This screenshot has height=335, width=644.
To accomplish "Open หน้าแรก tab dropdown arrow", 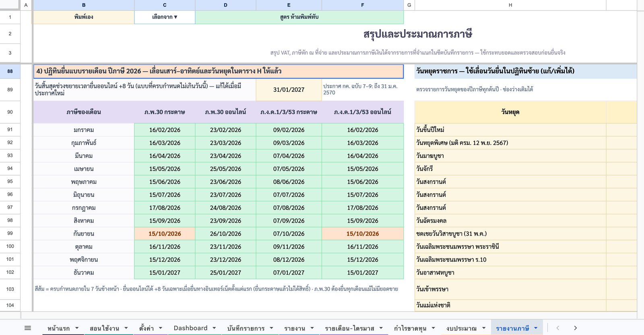I will click(x=77, y=328).
